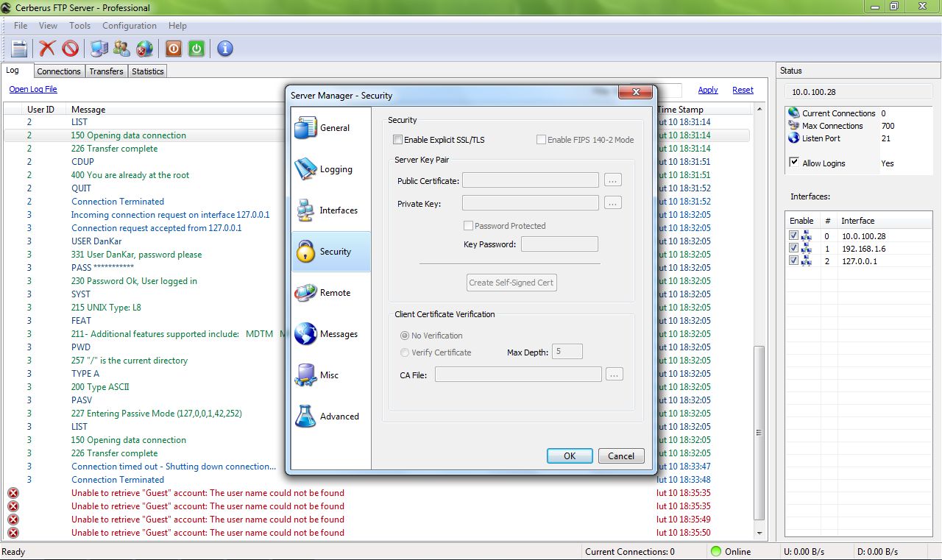Uncheck the Allow Logins checkbox
942x560 pixels.
point(794,163)
